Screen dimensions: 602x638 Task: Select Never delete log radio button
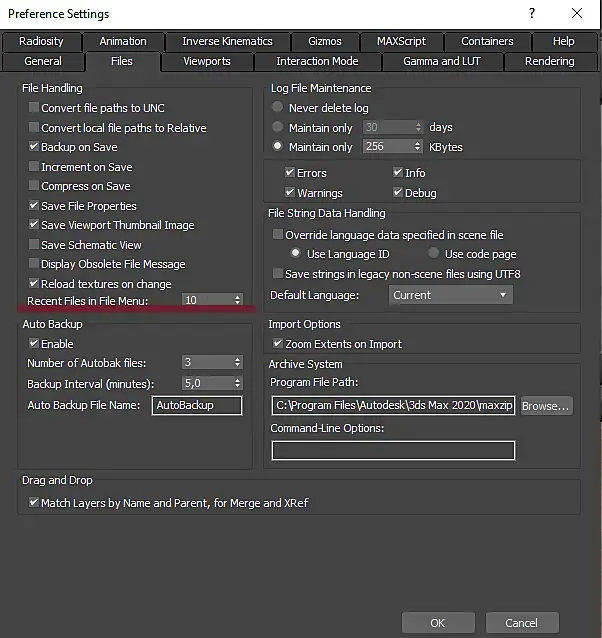coord(277,107)
